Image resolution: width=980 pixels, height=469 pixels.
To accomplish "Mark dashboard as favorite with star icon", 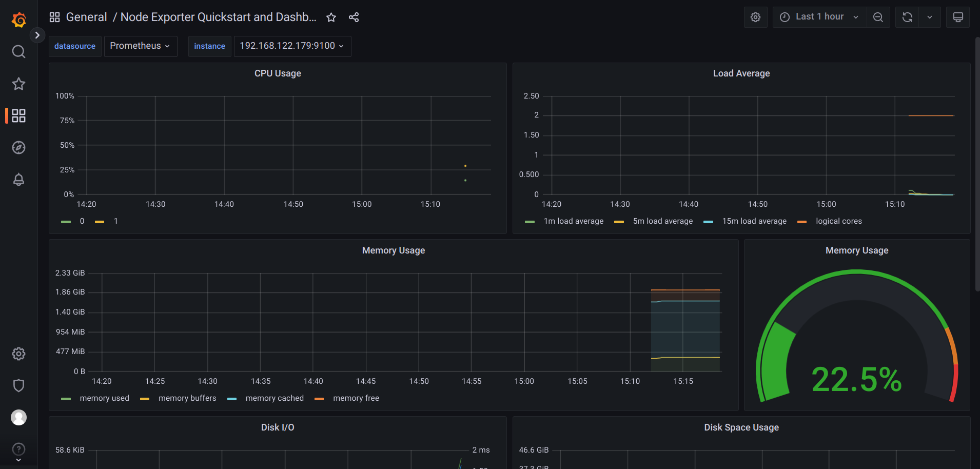I will tap(331, 17).
